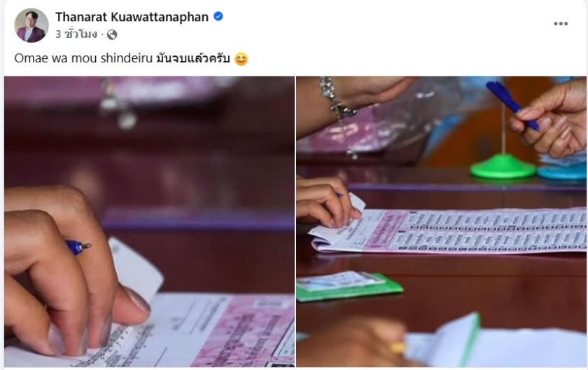Click the pink ballot sheet in right photo
The width and height of the screenshot is (588, 370).
click(x=448, y=231)
